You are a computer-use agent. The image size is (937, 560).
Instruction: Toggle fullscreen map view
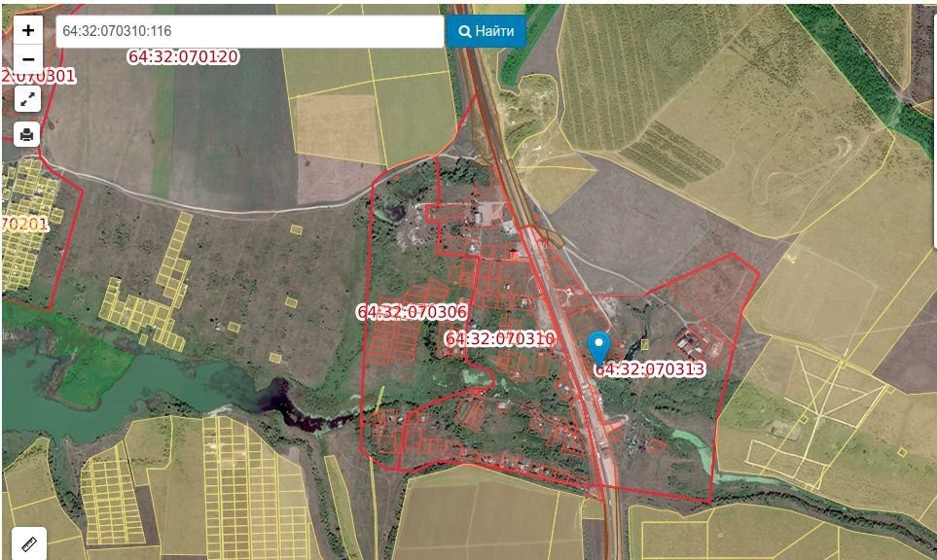point(28,97)
